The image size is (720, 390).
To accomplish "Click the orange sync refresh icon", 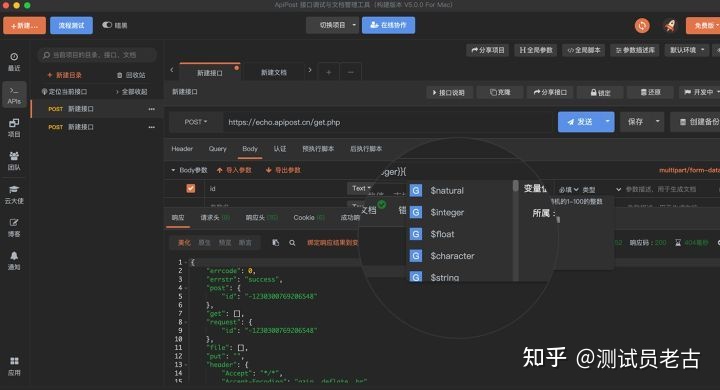I will click(642, 25).
